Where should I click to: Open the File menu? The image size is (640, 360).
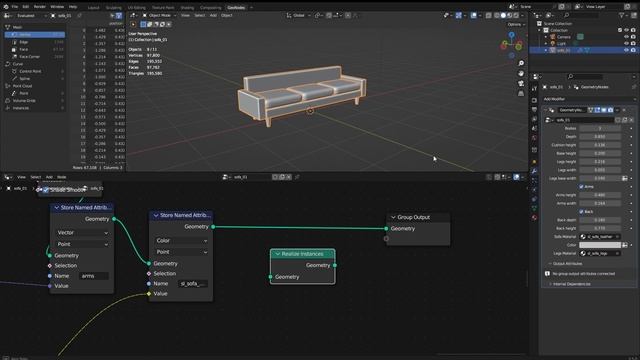pos(15,7)
